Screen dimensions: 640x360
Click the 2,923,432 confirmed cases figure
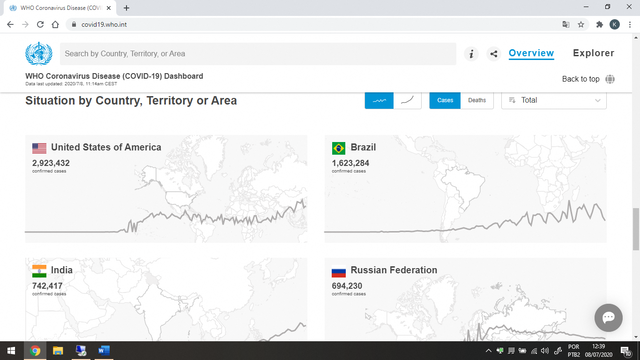coord(51,163)
